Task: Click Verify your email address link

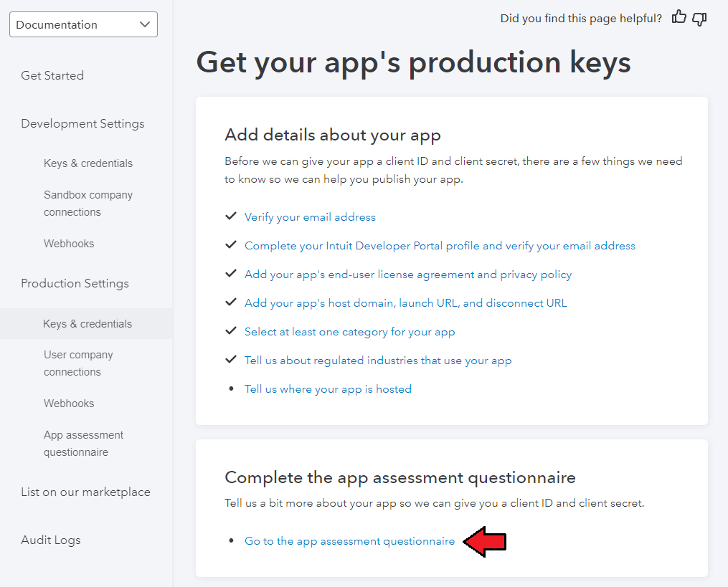Action: [x=310, y=217]
